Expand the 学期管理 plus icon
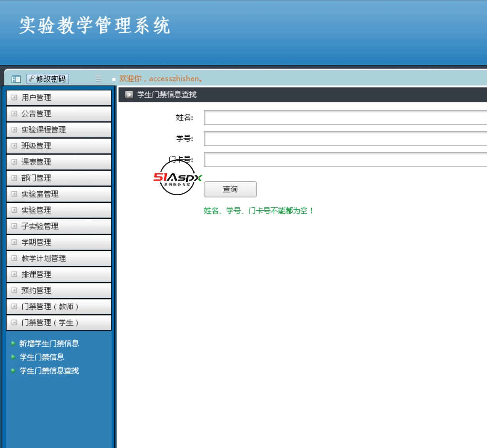 (x=14, y=242)
